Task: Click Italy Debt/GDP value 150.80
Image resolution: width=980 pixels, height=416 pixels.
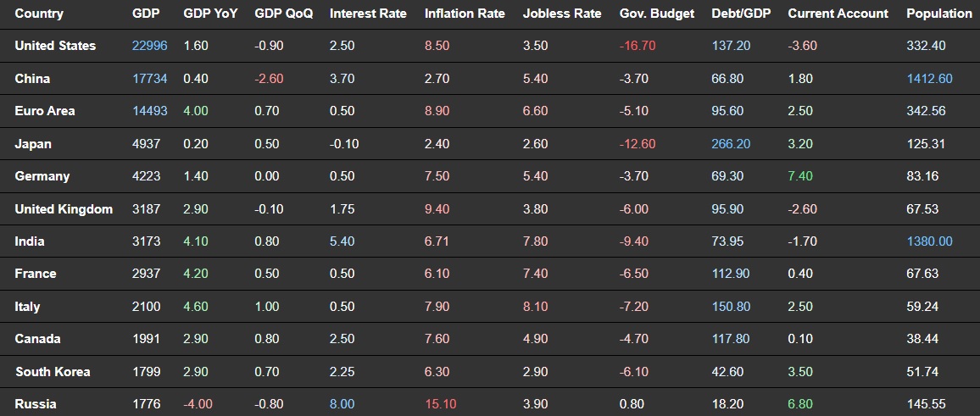Action: (x=732, y=307)
